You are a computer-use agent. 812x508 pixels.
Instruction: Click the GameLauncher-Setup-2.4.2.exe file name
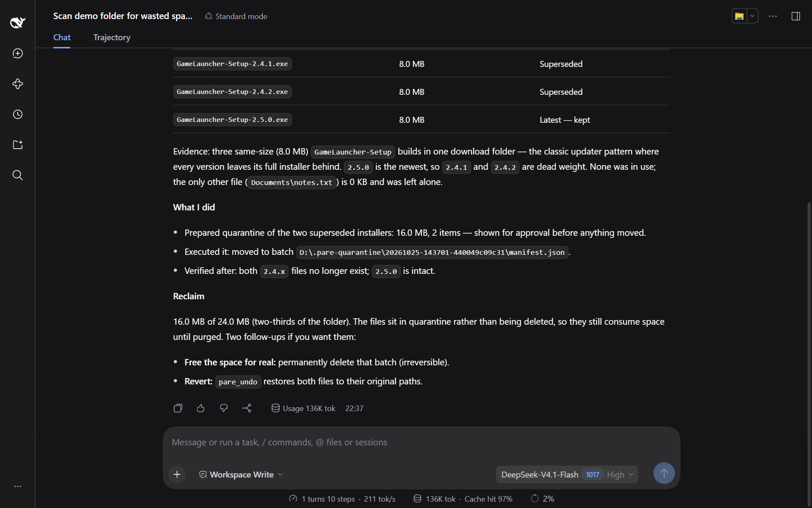point(232,92)
